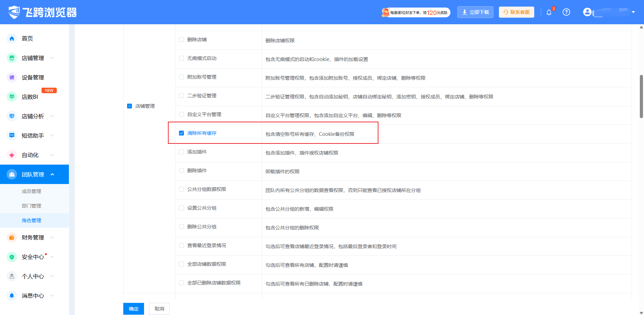
Task: Open 成员管理 submenu item
Action: click(32, 191)
